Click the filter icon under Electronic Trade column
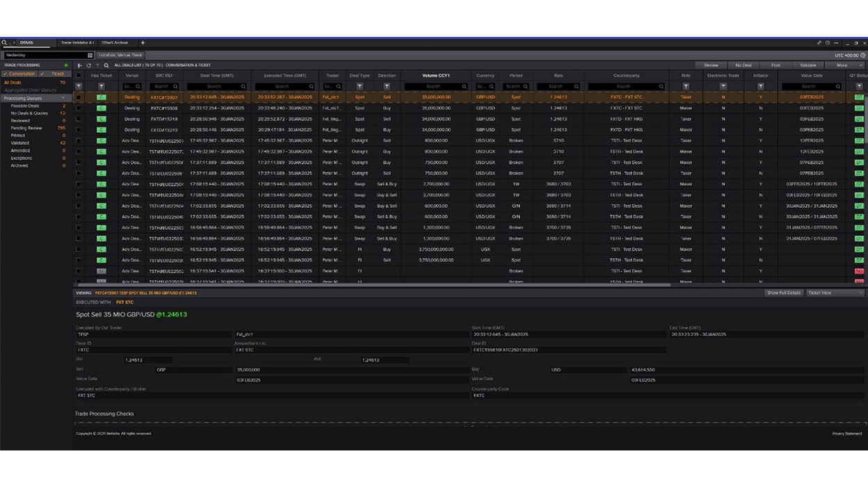The height and width of the screenshot is (488, 868). click(723, 87)
